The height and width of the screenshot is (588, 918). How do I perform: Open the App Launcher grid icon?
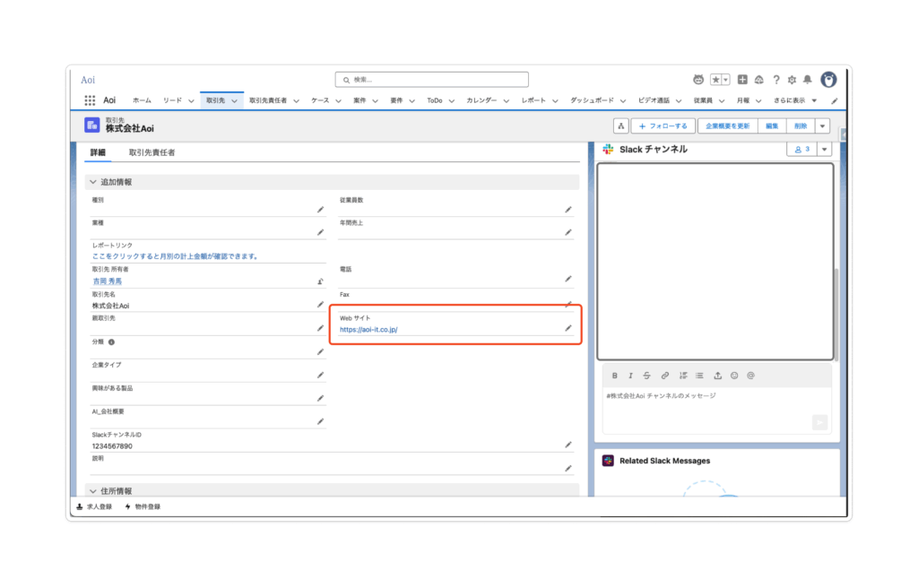point(90,100)
